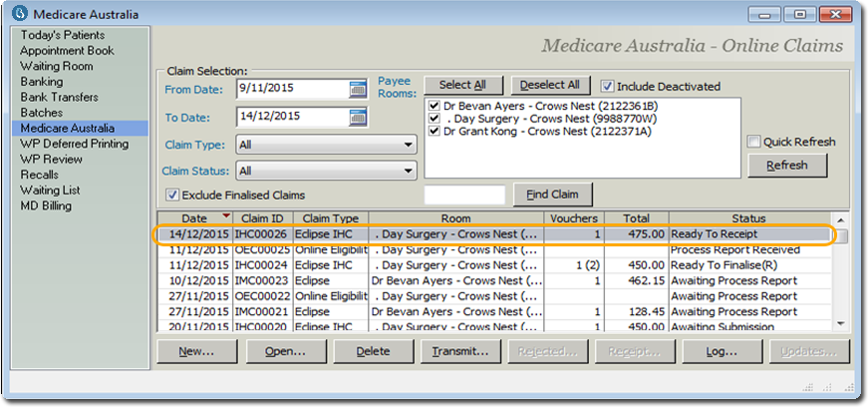
Task: Select Waiting Room from the sidebar
Action: (x=59, y=66)
